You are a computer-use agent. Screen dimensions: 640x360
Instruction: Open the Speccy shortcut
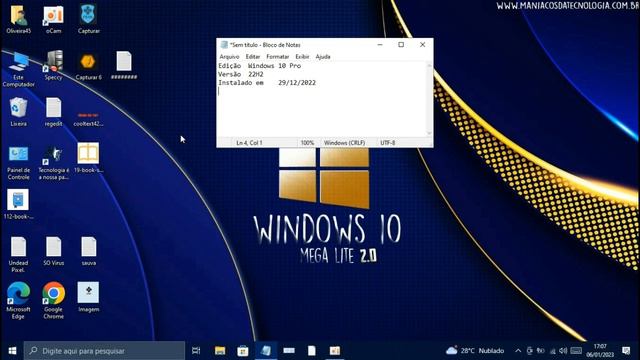click(x=53, y=65)
